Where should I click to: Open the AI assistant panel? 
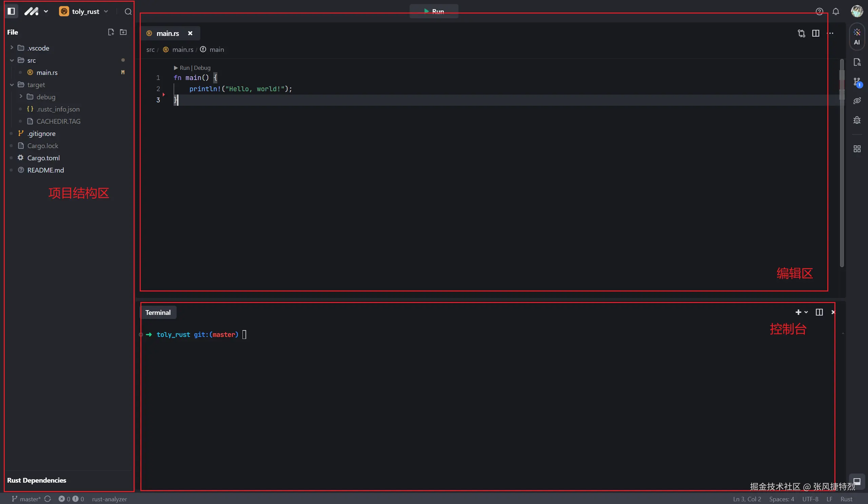(856, 37)
